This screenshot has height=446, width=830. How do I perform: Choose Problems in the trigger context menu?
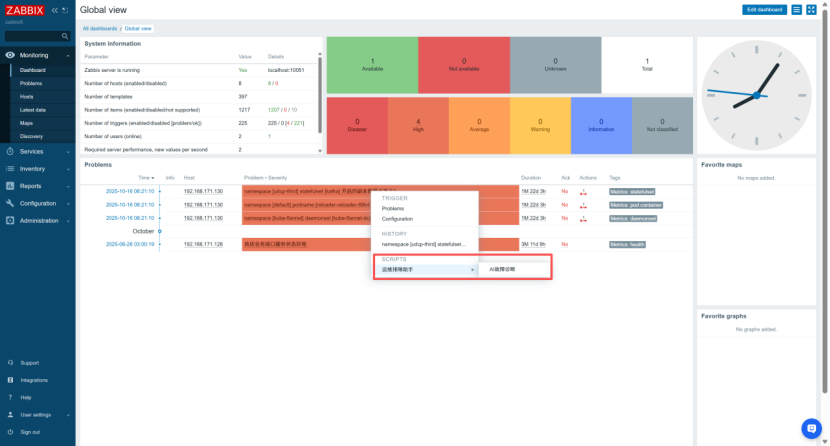pyautogui.click(x=393, y=208)
